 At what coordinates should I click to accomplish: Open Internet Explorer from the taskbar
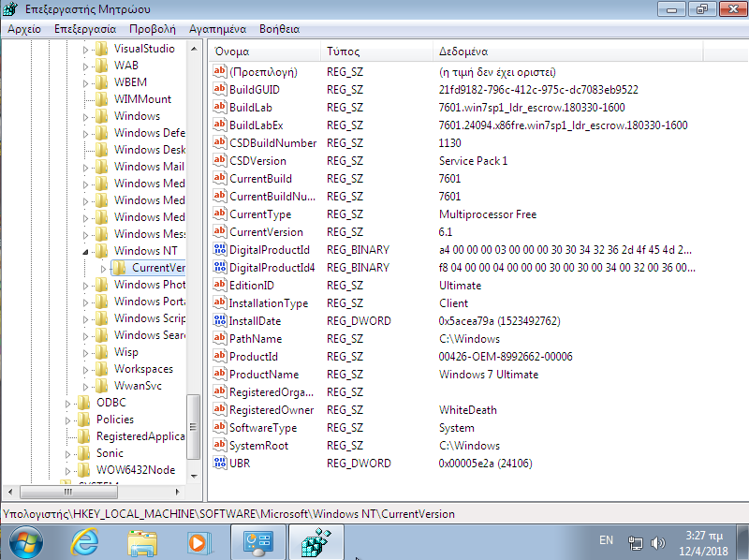pyautogui.click(x=84, y=542)
